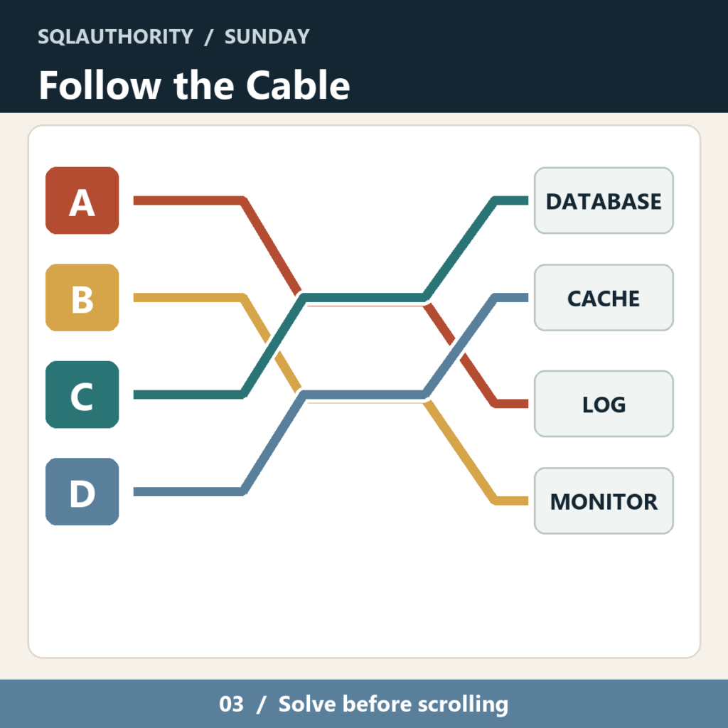Click the LOG destination box

[x=604, y=404]
